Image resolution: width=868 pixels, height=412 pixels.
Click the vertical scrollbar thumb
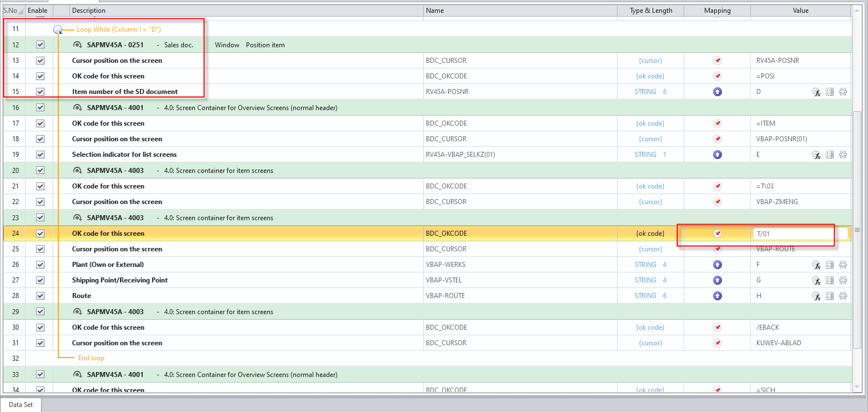tap(857, 230)
